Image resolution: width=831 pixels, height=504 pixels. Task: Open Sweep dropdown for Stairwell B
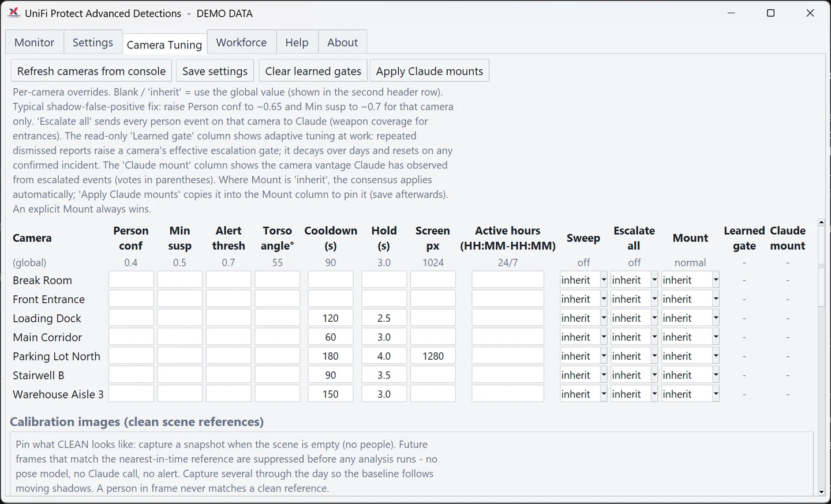pos(583,375)
